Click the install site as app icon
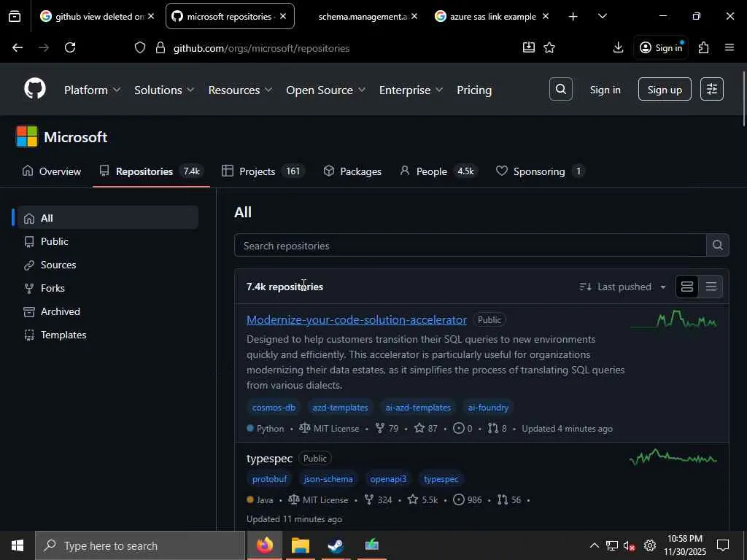Viewport: 747px width, 560px height. click(529, 47)
